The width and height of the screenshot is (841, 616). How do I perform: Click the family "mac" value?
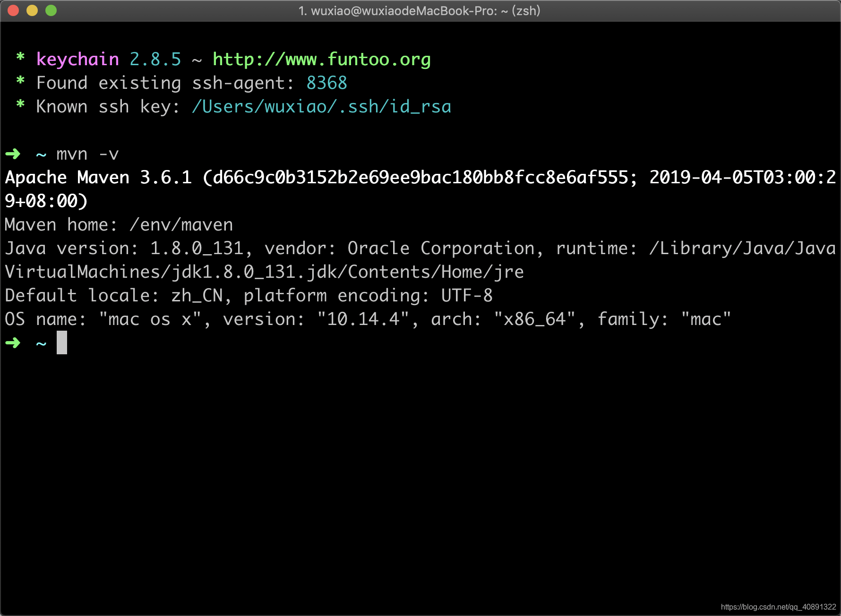pos(706,319)
